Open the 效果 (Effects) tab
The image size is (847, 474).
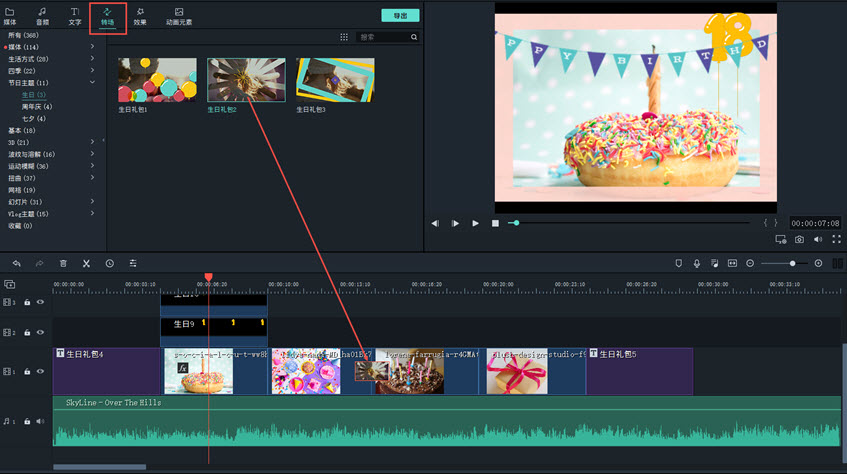[x=140, y=16]
